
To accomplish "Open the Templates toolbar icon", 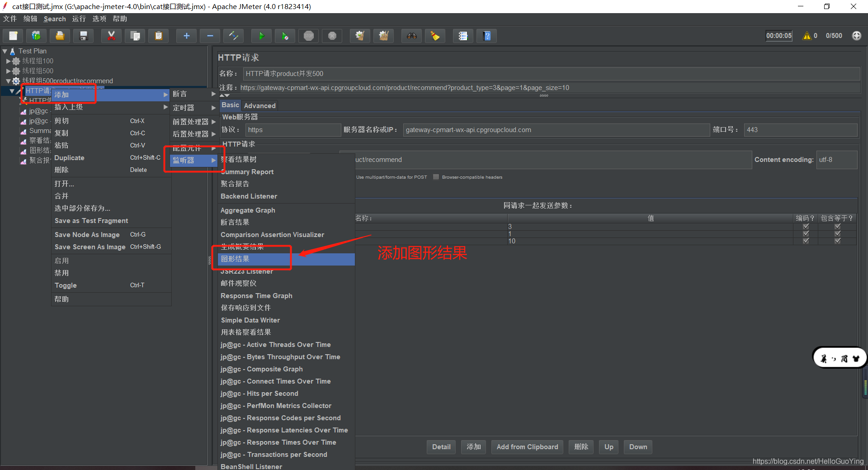I will click(x=36, y=36).
